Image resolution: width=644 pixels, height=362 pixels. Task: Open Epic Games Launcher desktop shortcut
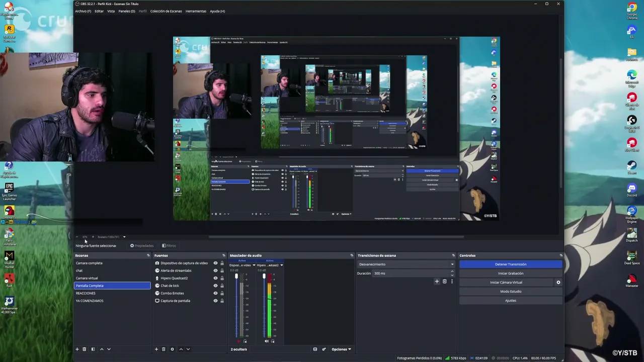click(x=9, y=190)
